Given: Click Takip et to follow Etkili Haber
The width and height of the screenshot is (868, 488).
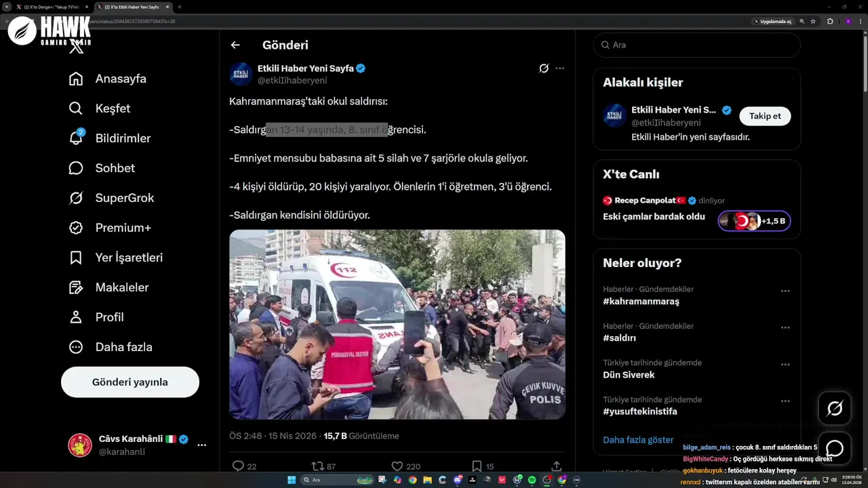Looking at the screenshot, I should (x=765, y=116).
